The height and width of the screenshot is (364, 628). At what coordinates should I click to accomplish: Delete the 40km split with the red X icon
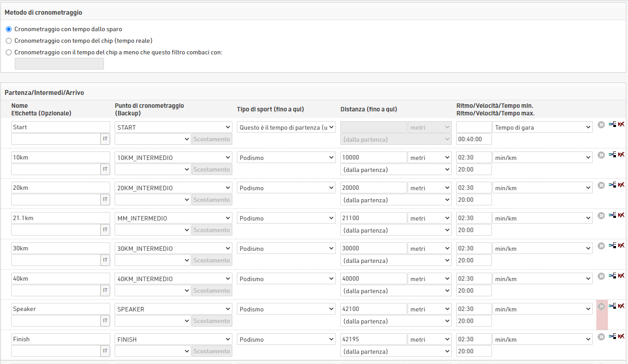click(621, 276)
